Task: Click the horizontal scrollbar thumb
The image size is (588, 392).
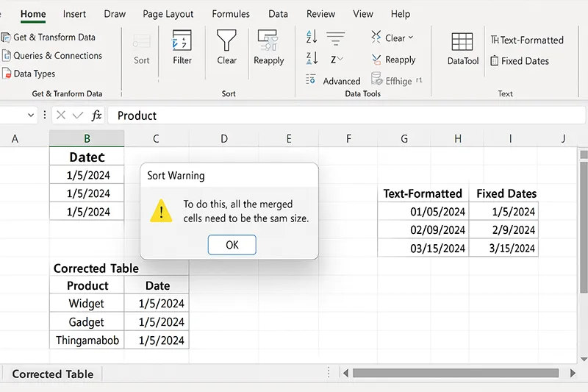Action: tap(456, 373)
